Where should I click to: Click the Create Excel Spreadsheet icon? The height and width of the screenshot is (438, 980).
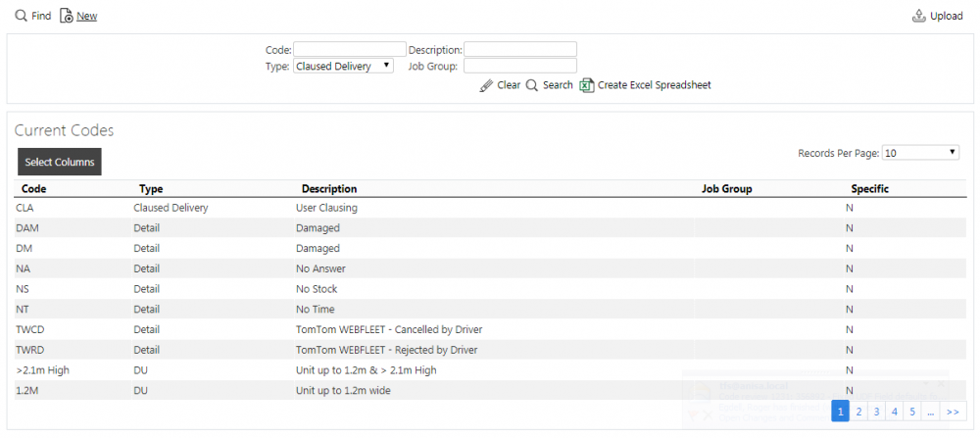click(x=586, y=85)
